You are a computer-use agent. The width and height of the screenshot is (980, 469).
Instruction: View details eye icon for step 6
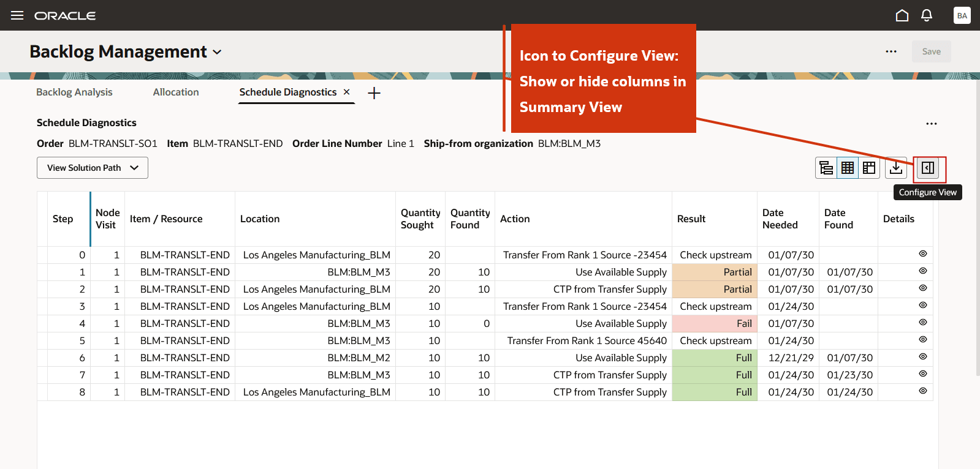tap(923, 356)
